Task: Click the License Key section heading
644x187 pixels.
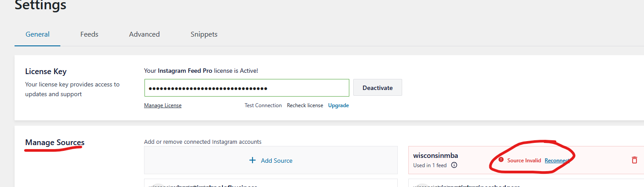Action: [46, 71]
